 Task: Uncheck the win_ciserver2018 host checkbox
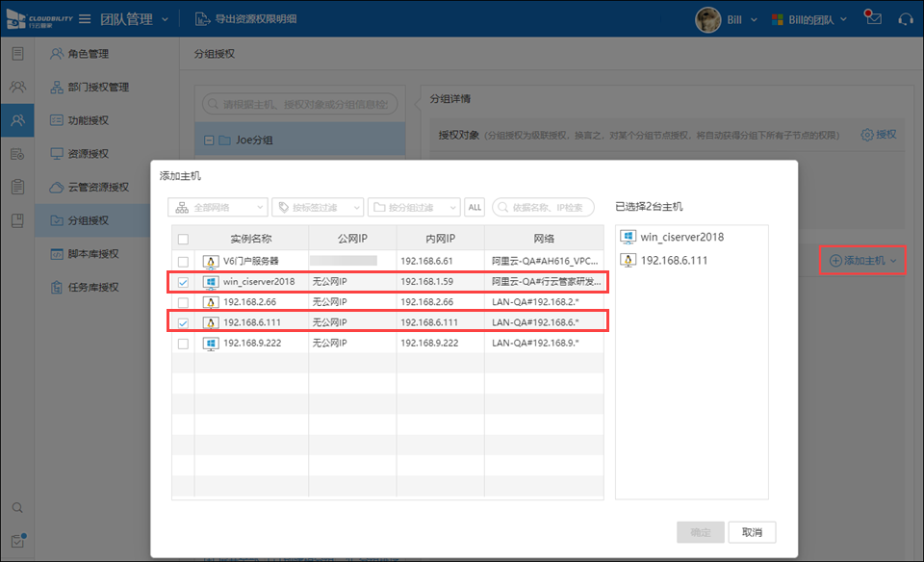(x=183, y=282)
